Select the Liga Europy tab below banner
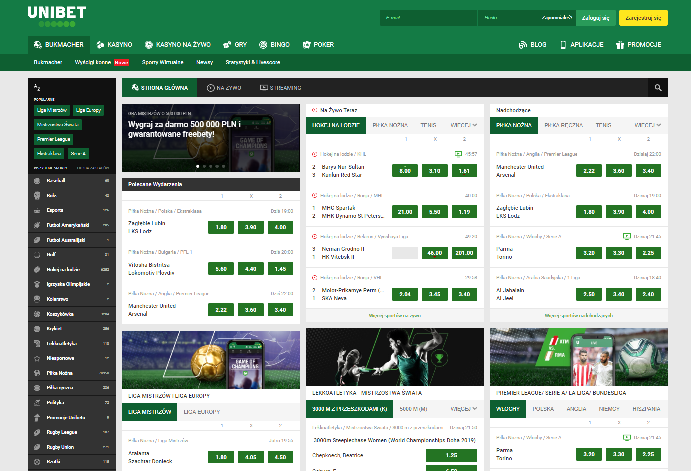691x471 pixels. pyautogui.click(x=201, y=412)
